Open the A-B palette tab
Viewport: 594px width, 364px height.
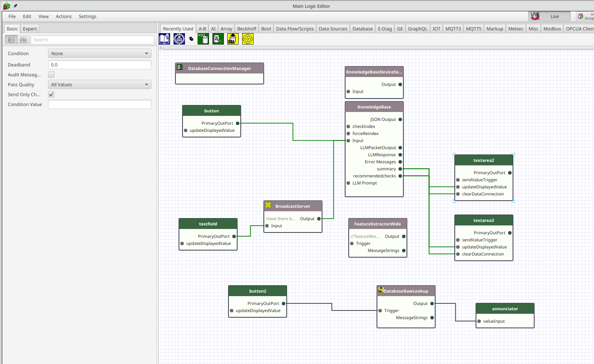click(202, 29)
